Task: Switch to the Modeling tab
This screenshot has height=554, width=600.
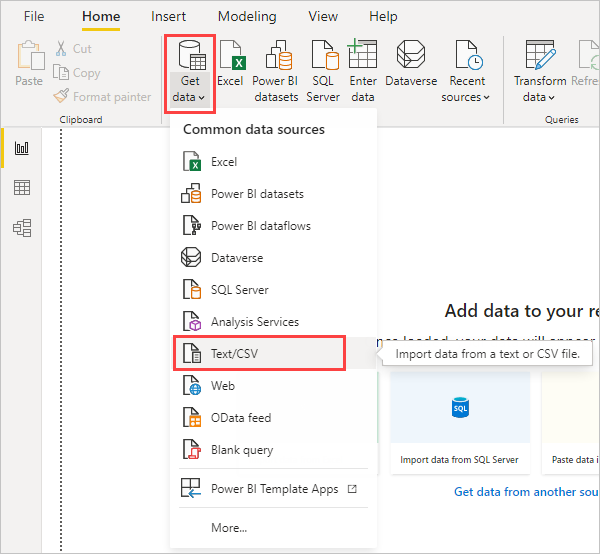Action: point(247,17)
